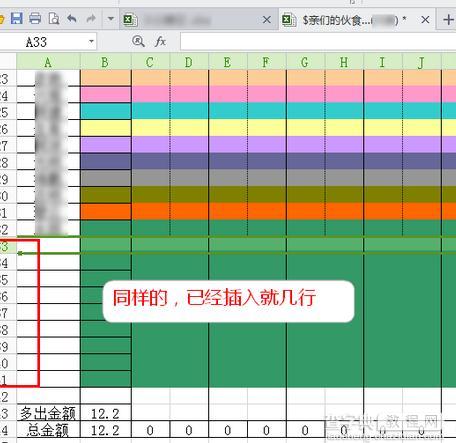Click the light purple cell in column B
The image size is (456, 443).
pyautogui.click(x=106, y=144)
